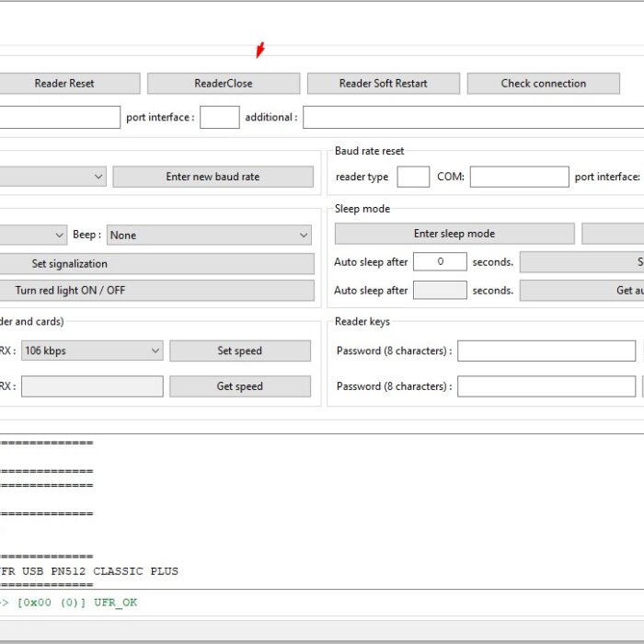This screenshot has width=644, height=644.
Task: Focus the Auto sleep after field containing 0
Action: pos(440,261)
